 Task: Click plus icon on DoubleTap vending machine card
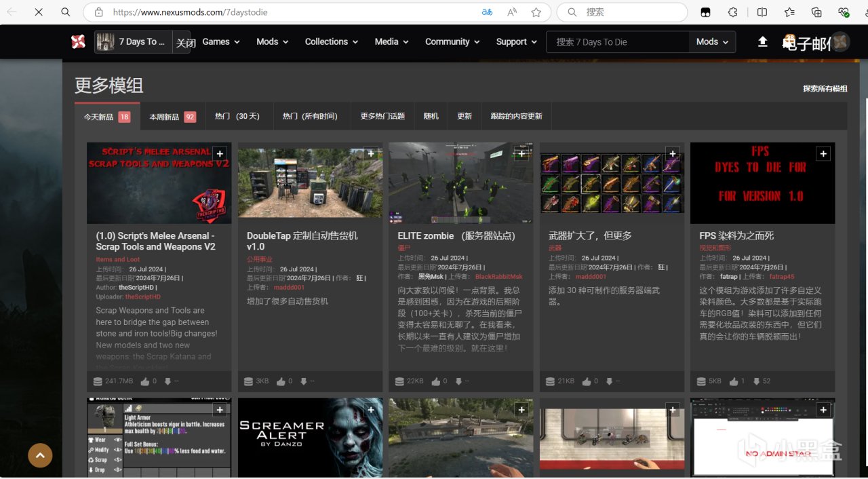(x=370, y=154)
